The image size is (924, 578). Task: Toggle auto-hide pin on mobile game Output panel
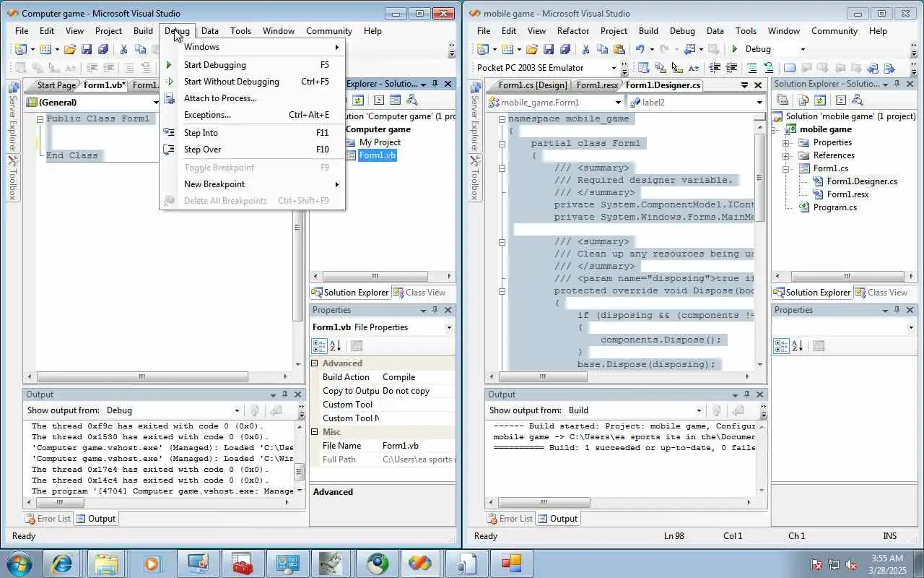(746, 394)
